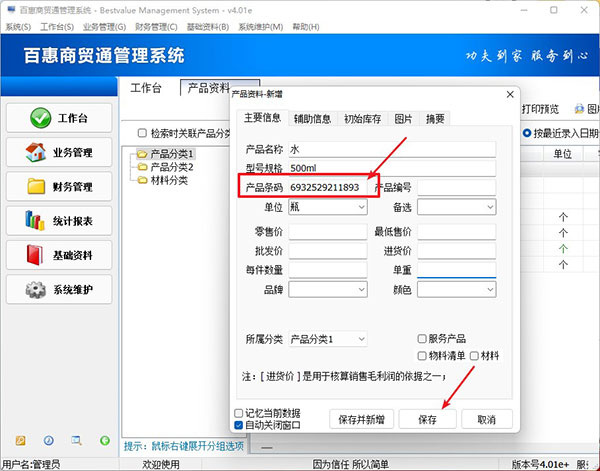Click the red book icon for 基础资料
Image resolution: width=600 pixels, height=471 pixels.
(x=34, y=255)
